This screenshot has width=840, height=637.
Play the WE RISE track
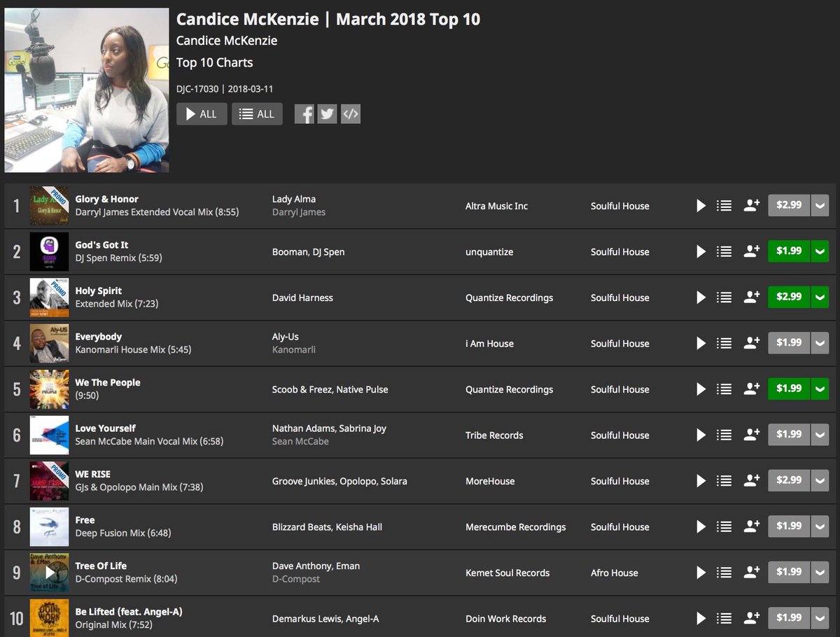tap(701, 481)
